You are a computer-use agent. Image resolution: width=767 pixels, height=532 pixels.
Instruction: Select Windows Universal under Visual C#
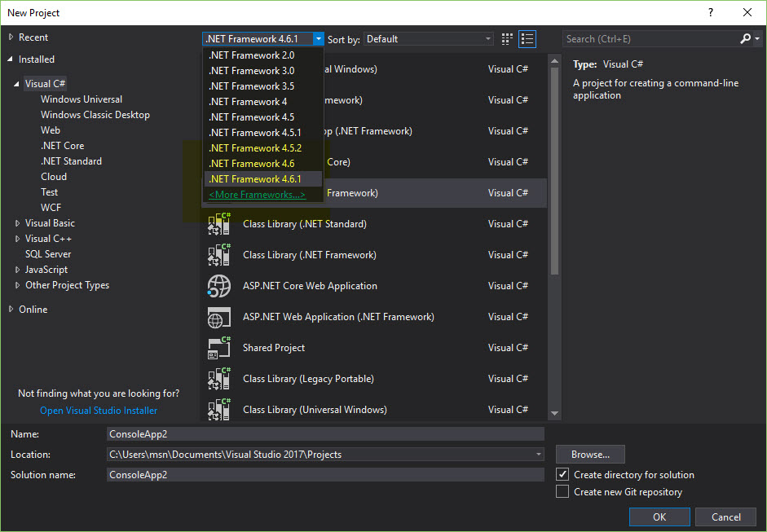81,99
